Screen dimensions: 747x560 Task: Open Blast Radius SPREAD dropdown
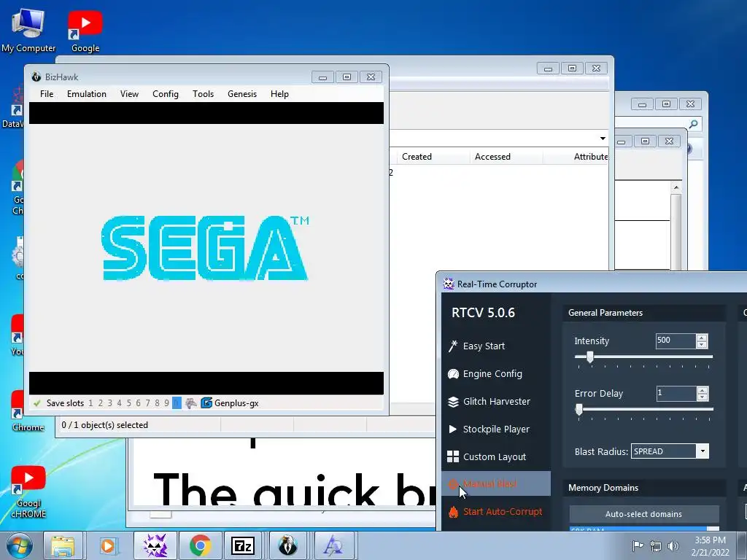pyautogui.click(x=703, y=451)
